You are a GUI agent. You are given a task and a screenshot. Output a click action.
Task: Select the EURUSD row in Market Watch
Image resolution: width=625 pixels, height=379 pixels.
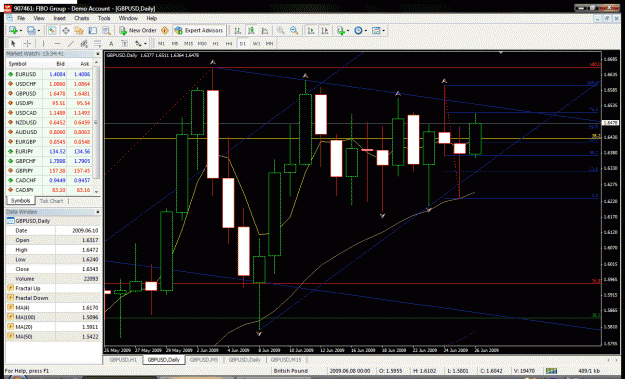click(x=49, y=74)
